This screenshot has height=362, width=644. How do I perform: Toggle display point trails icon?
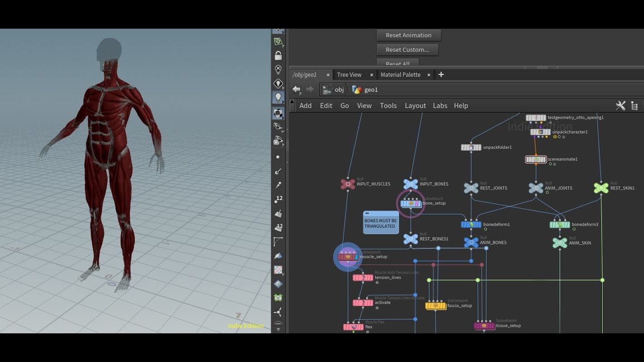[278, 186]
